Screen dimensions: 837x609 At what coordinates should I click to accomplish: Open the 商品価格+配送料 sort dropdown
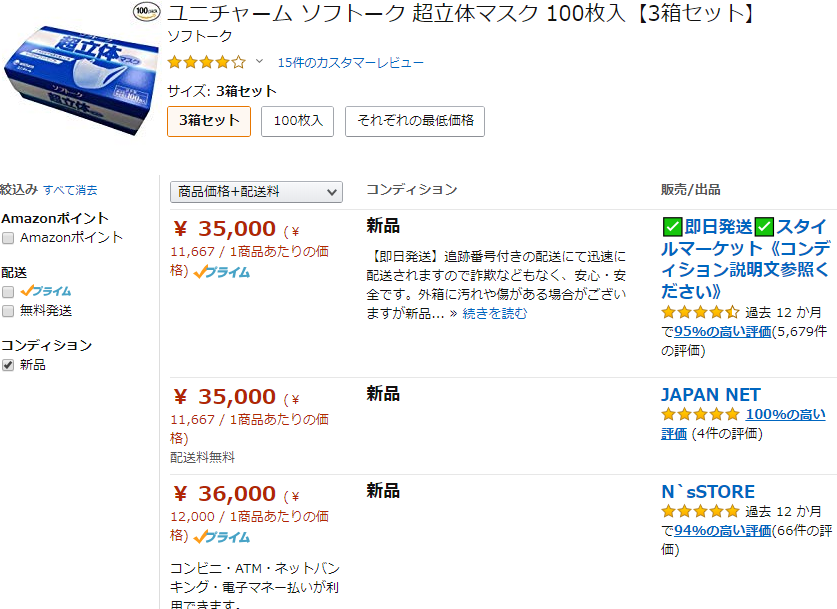(x=257, y=191)
